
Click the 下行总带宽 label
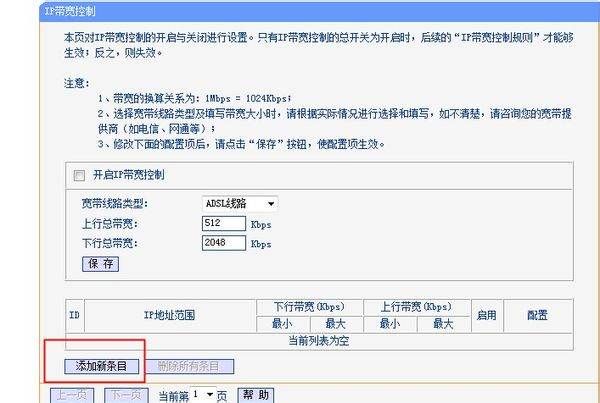[110, 243]
